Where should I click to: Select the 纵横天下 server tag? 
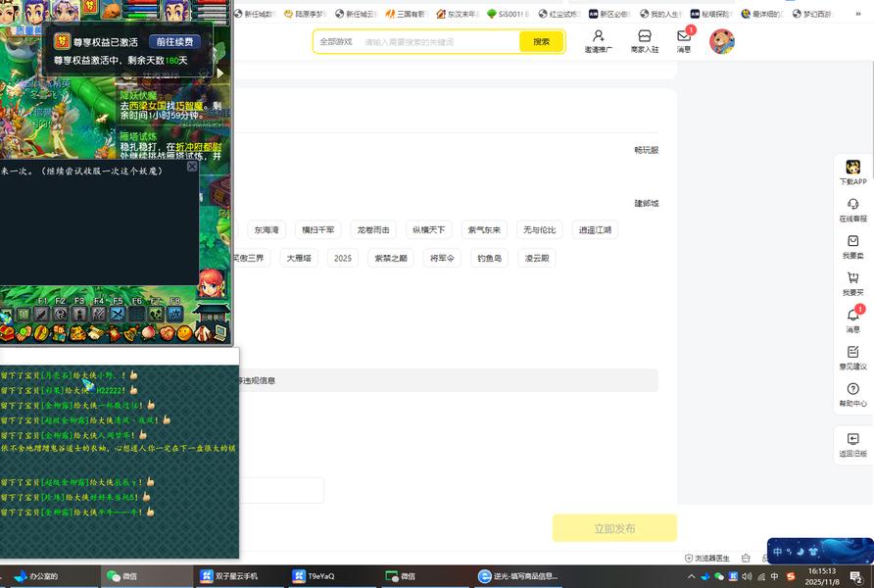tap(428, 229)
